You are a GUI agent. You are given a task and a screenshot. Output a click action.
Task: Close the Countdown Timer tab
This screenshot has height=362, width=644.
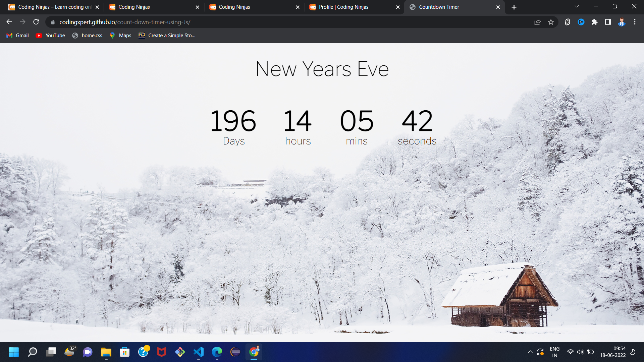click(498, 7)
